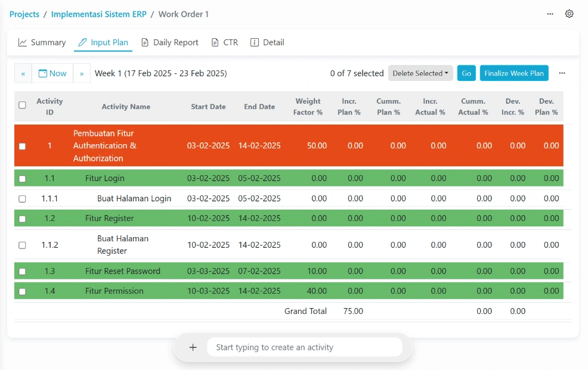Viewport: 588px width, 370px height.
Task: Toggle the select-all header checkbox
Action: (x=22, y=105)
